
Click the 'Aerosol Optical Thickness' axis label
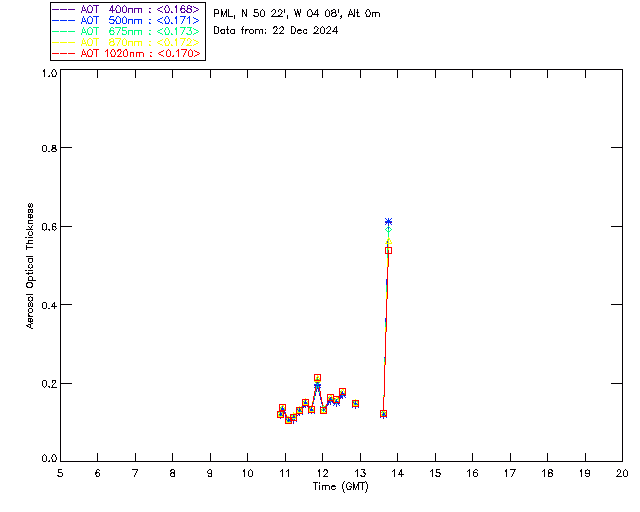click(x=30, y=266)
